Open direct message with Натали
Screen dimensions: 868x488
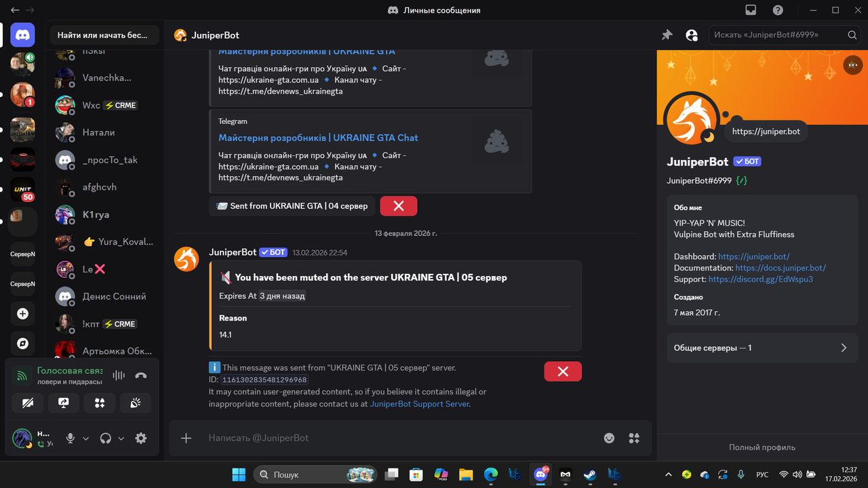(104, 132)
